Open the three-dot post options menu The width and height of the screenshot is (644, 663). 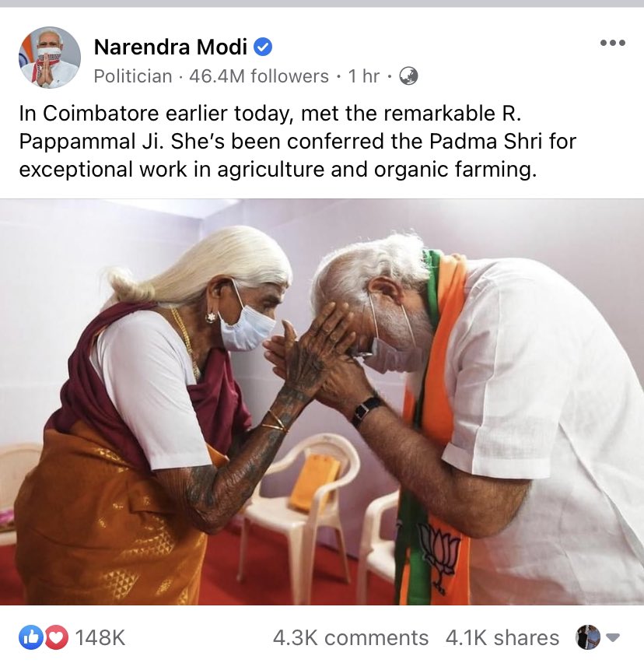tap(613, 43)
